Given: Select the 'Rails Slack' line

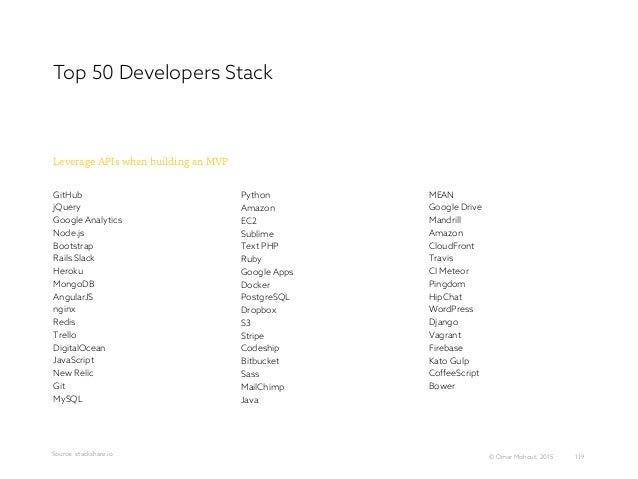Looking at the screenshot, I should (x=74, y=258).
